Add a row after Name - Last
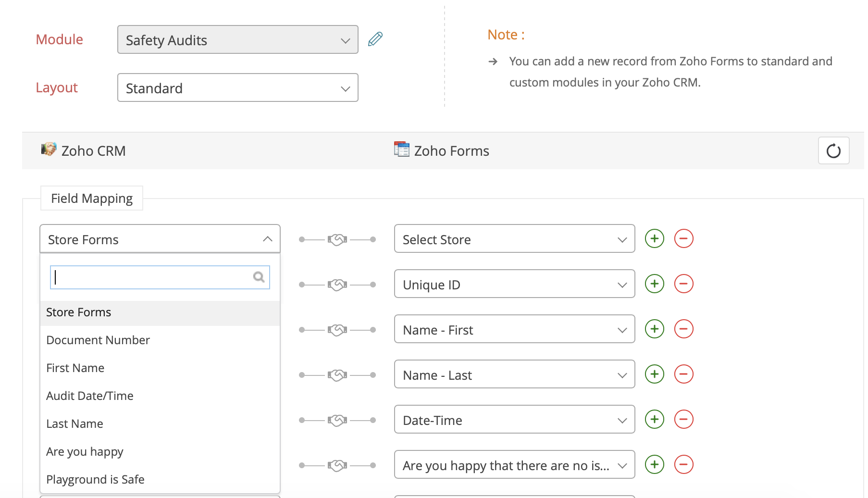Screen dimensions: 868x498 (x=654, y=374)
